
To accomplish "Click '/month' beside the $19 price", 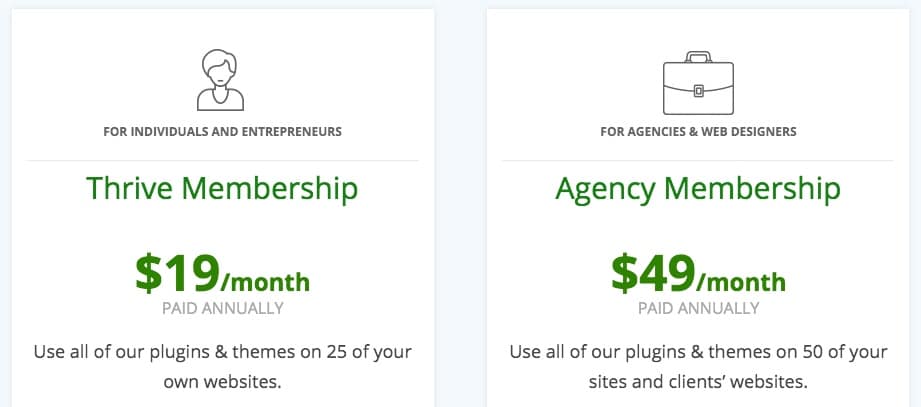I will (x=266, y=282).
